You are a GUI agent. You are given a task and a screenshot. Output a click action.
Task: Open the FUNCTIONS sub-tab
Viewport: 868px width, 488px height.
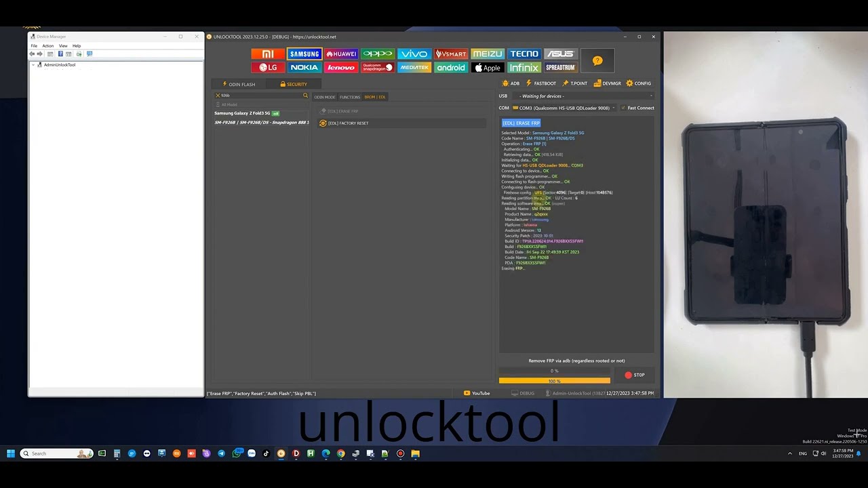(x=350, y=97)
